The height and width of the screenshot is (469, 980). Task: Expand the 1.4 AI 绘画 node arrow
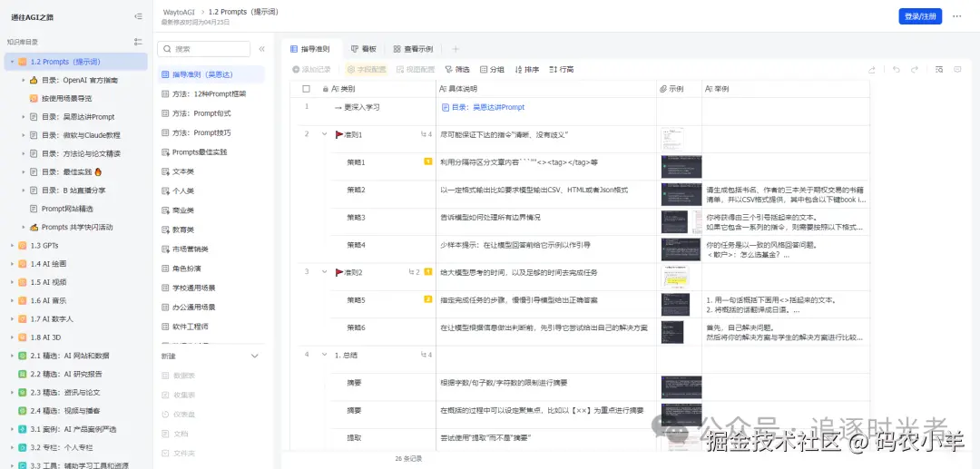pos(12,264)
